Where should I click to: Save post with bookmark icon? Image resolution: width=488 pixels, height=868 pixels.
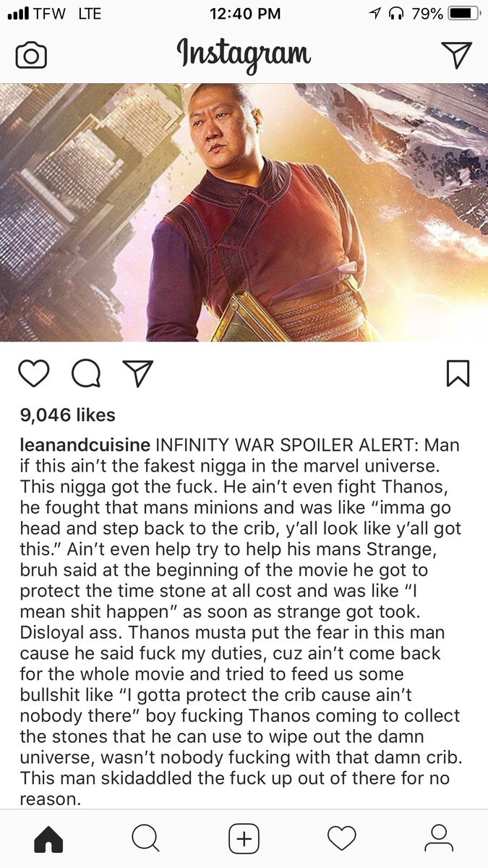(x=458, y=373)
